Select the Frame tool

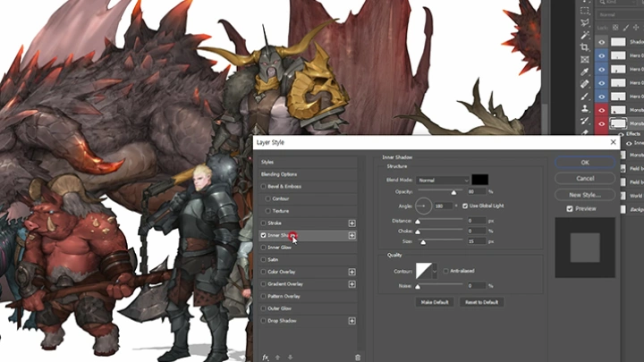click(585, 60)
